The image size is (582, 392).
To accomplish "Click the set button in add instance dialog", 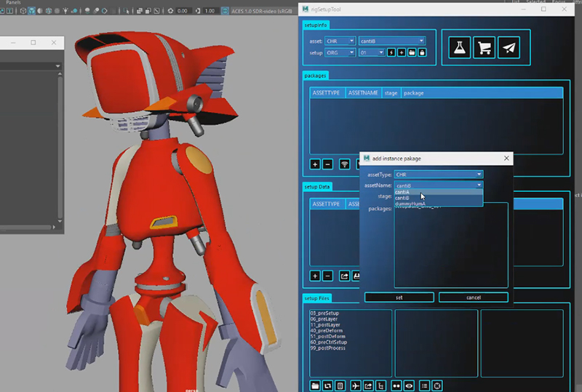I will click(x=399, y=297).
